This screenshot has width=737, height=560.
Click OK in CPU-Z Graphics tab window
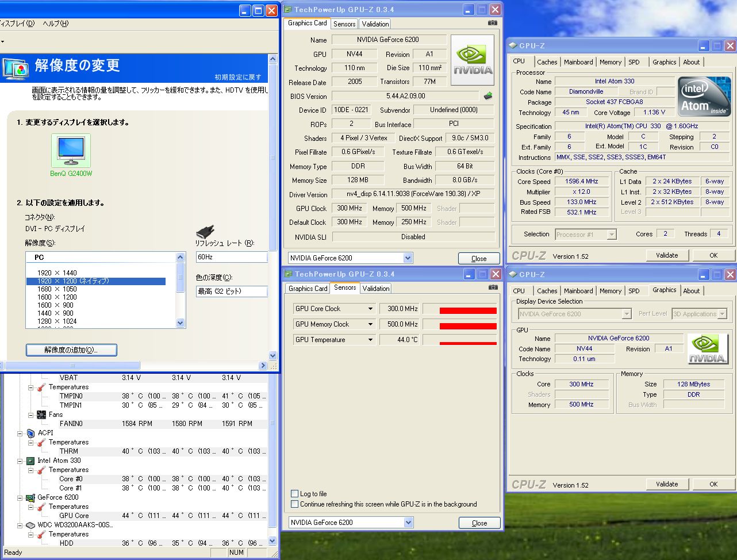[713, 484]
